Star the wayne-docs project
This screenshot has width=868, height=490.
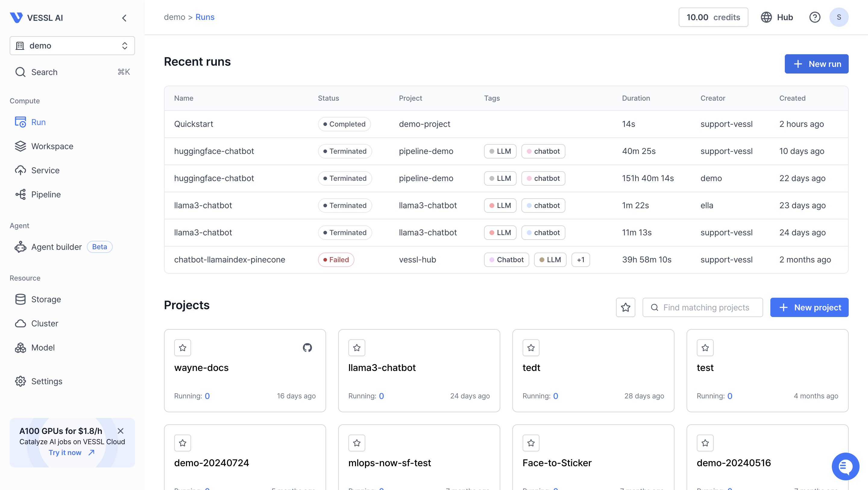[x=182, y=347]
